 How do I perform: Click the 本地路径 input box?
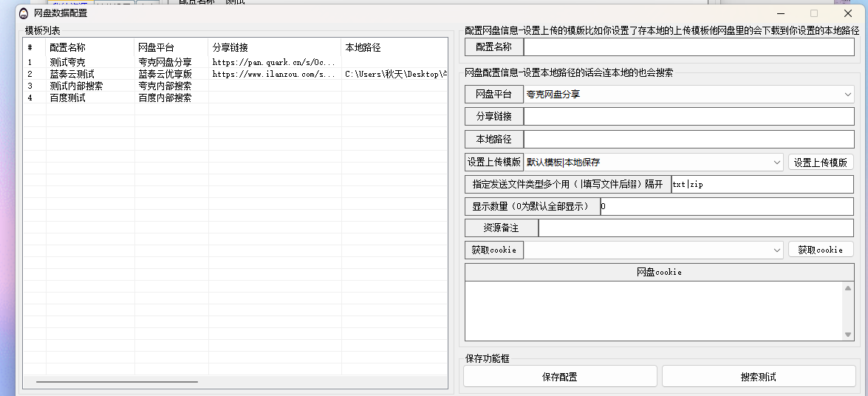pyautogui.click(x=688, y=140)
